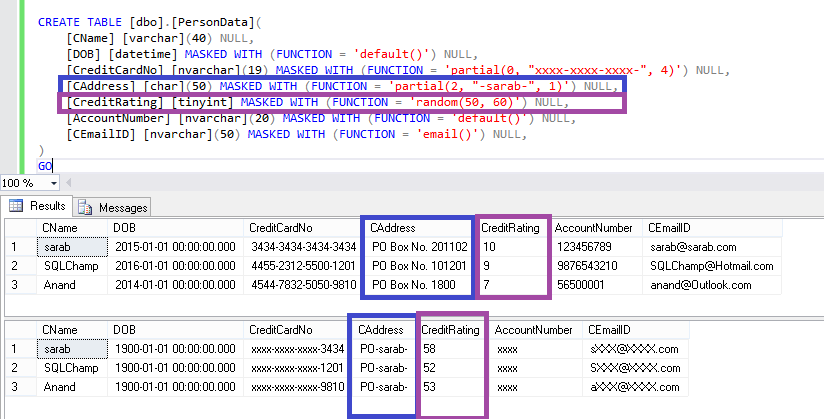Select masked card cell xxxx-xxxx-xxxx-9810

[297, 387]
